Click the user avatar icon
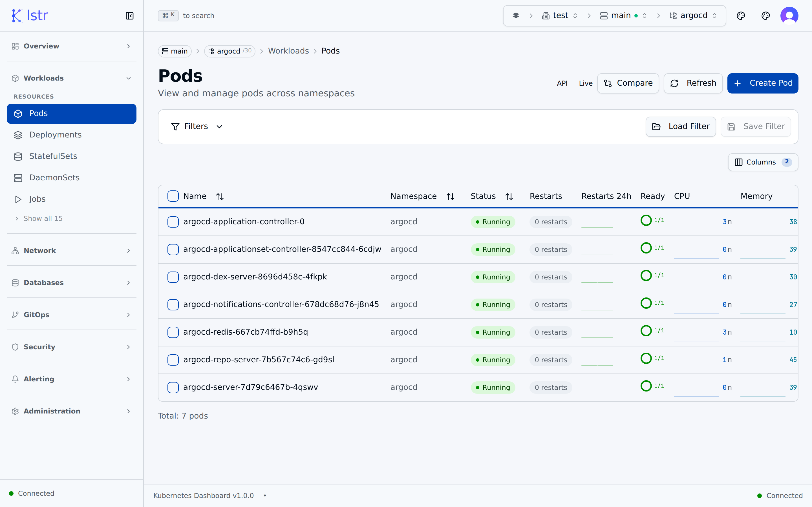The image size is (812, 507). coord(789,16)
